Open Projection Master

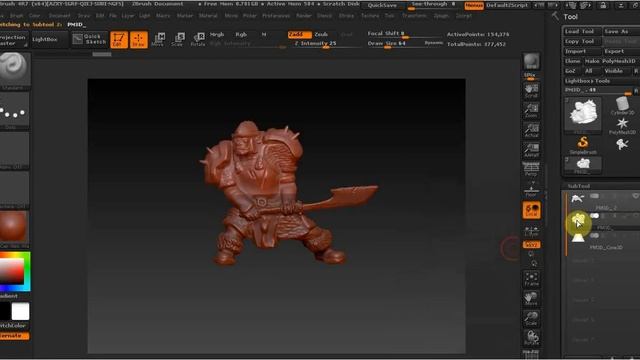[x=13, y=40]
